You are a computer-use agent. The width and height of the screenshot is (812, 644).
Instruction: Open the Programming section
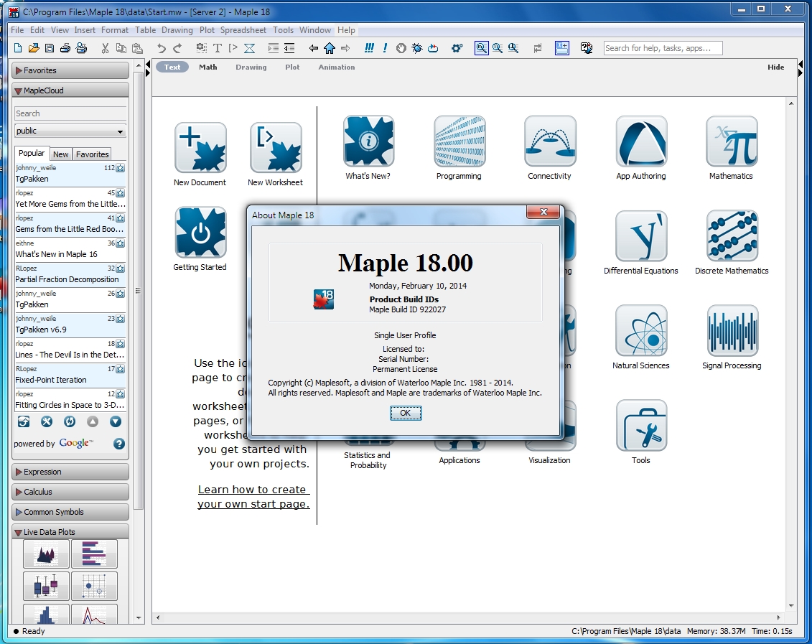coord(459,141)
